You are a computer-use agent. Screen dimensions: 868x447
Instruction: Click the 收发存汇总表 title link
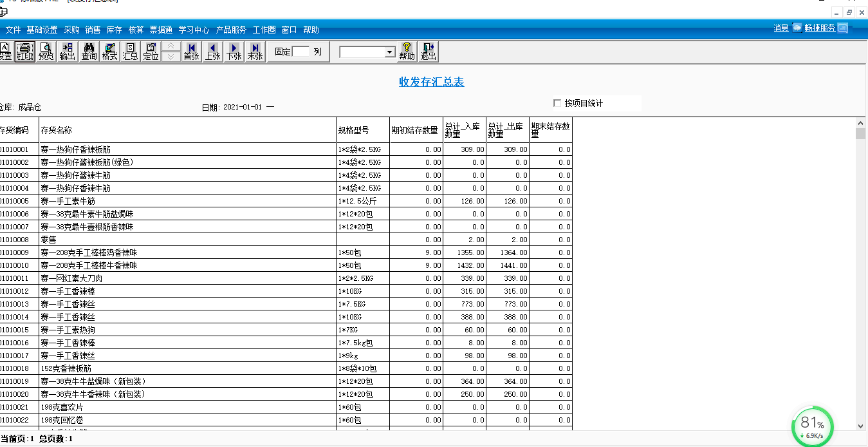pyautogui.click(x=432, y=82)
